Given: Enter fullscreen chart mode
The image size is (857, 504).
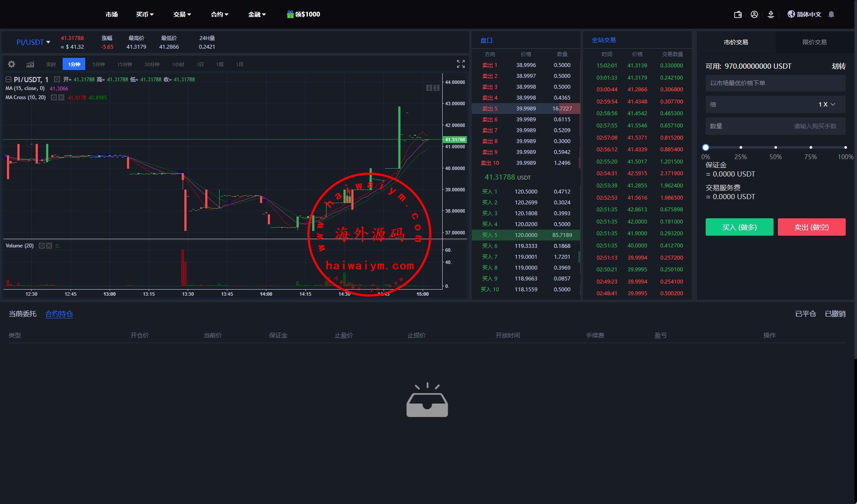Looking at the screenshot, I should [461, 64].
